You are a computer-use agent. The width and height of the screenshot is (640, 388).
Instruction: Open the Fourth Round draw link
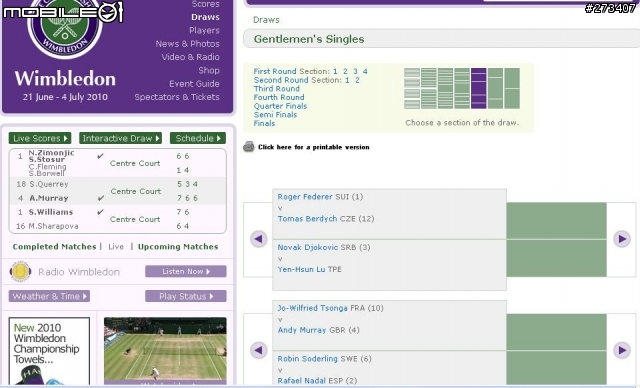pyautogui.click(x=279, y=98)
